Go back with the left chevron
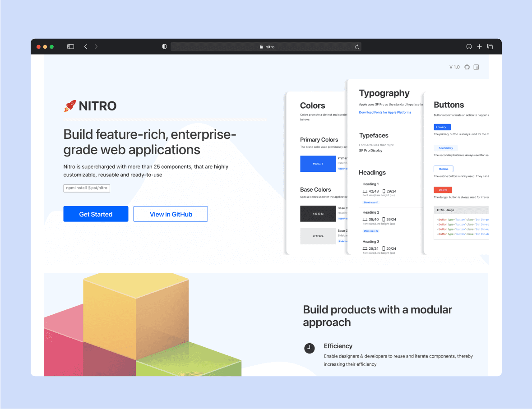Viewport: 532px width, 409px height. tap(86, 46)
